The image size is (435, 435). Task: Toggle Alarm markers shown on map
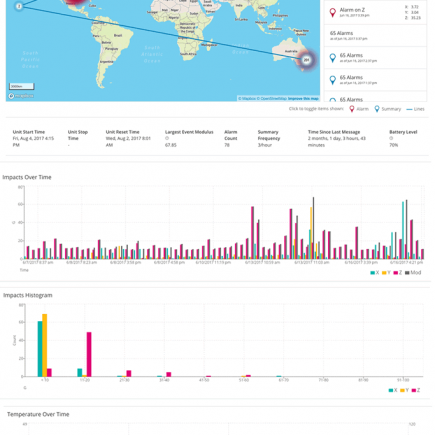(359, 109)
